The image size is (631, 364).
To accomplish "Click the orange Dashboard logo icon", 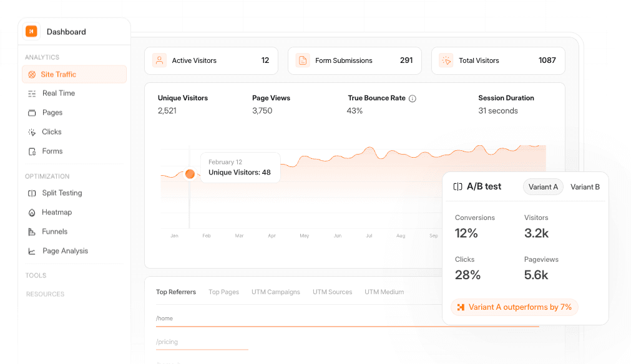I will pyautogui.click(x=31, y=31).
